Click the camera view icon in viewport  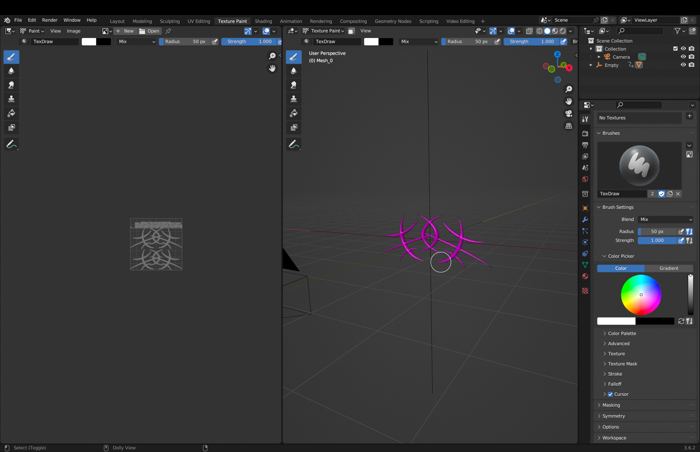click(568, 113)
